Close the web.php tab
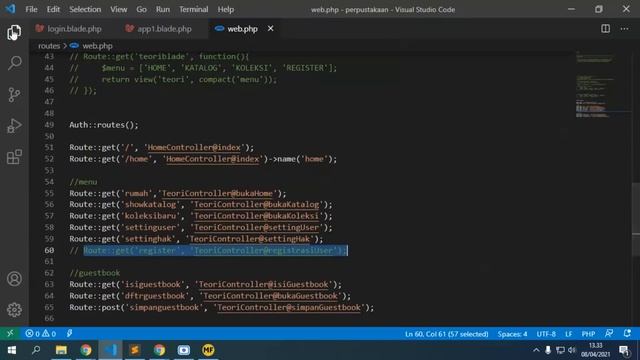 pyautogui.click(x=271, y=29)
